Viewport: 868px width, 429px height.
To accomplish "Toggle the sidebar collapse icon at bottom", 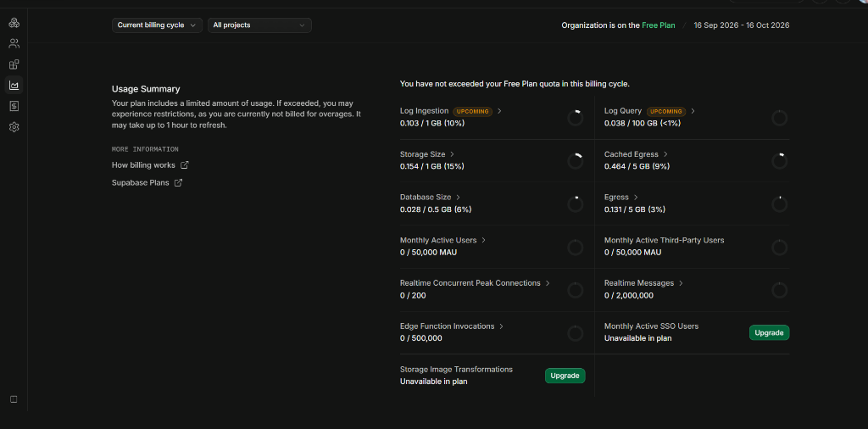I will pyautogui.click(x=14, y=399).
